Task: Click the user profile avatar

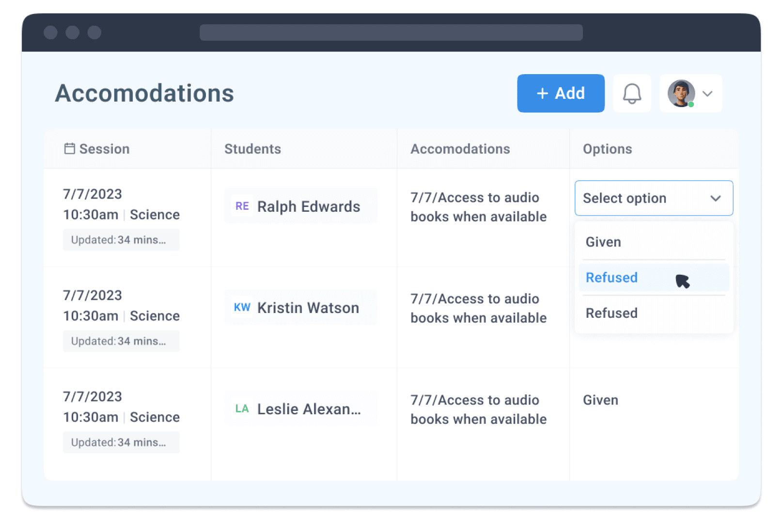Action: (681, 94)
